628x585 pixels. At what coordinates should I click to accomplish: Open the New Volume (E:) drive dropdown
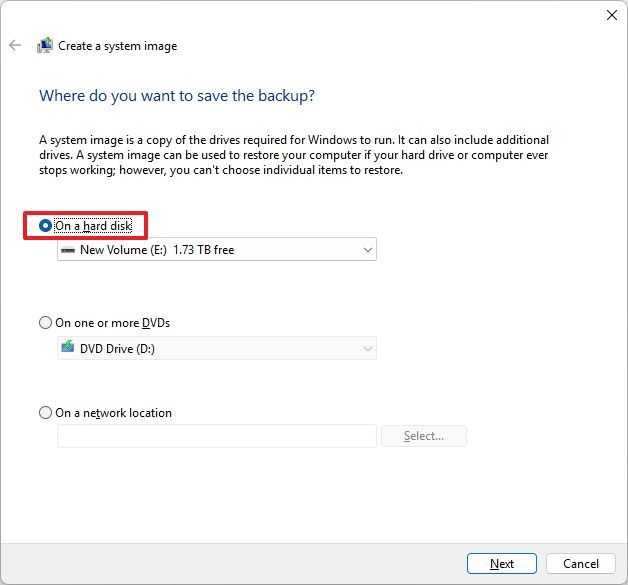pyautogui.click(x=216, y=249)
